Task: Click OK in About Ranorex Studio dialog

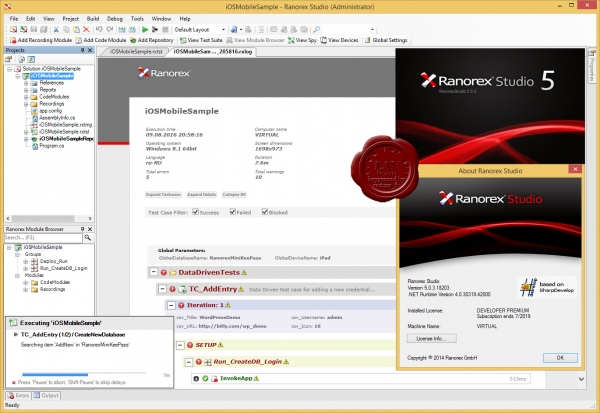Action: (x=560, y=357)
